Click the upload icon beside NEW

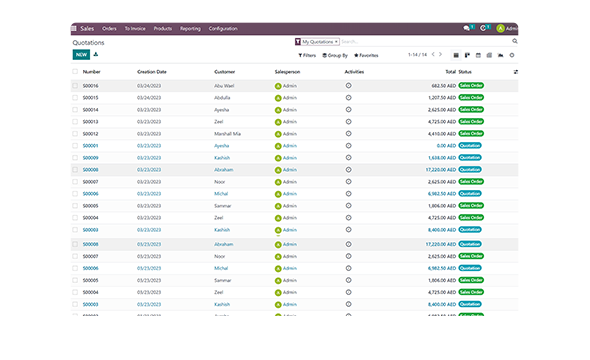pos(96,55)
